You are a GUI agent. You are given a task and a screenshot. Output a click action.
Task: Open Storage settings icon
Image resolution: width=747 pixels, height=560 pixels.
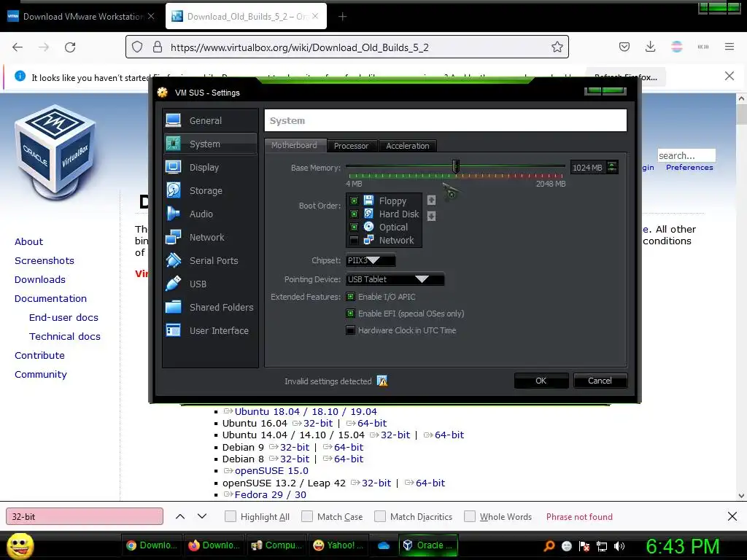(173, 190)
